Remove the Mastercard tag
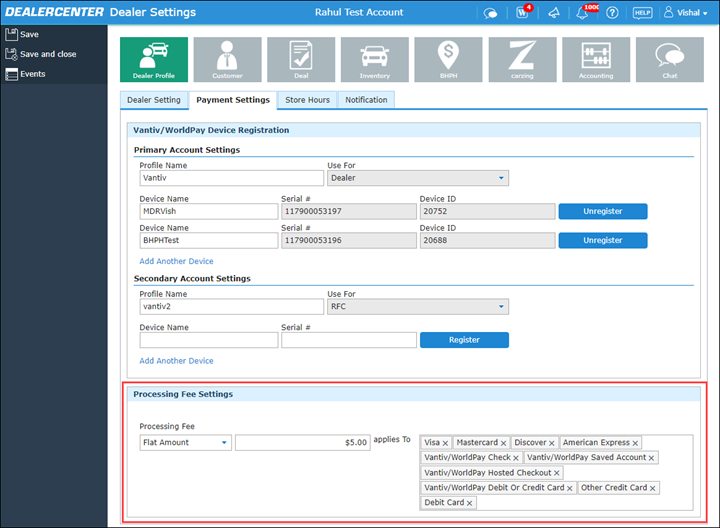Image resolution: width=720 pixels, height=528 pixels. [x=503, y=444]
